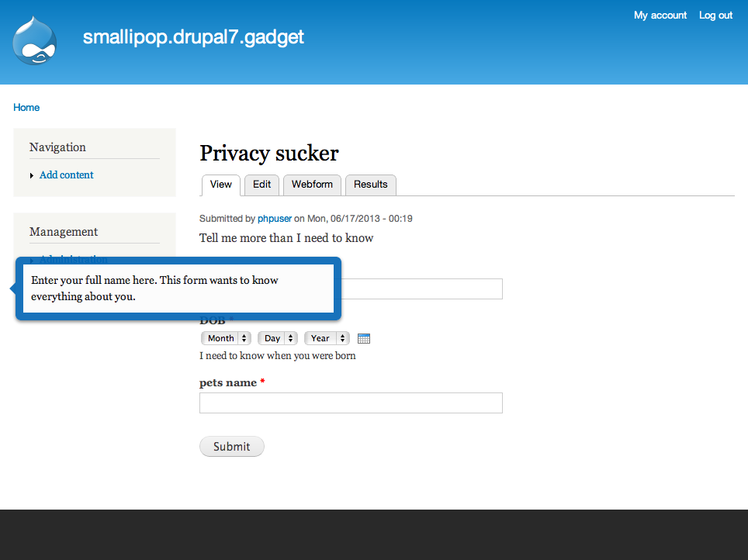The width and height of the screenshot is (748, 560).
Task: Click Add content in Navigation
Action: point(67,175)
